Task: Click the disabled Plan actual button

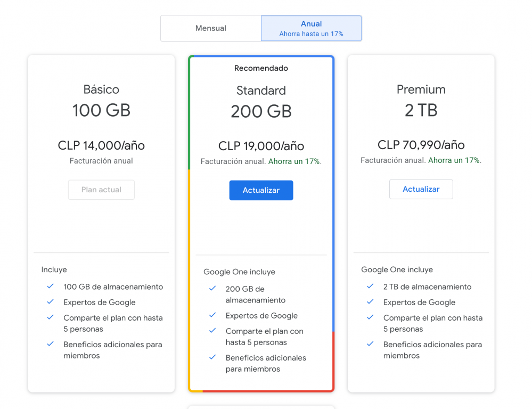Action: (x=101, y=190)
